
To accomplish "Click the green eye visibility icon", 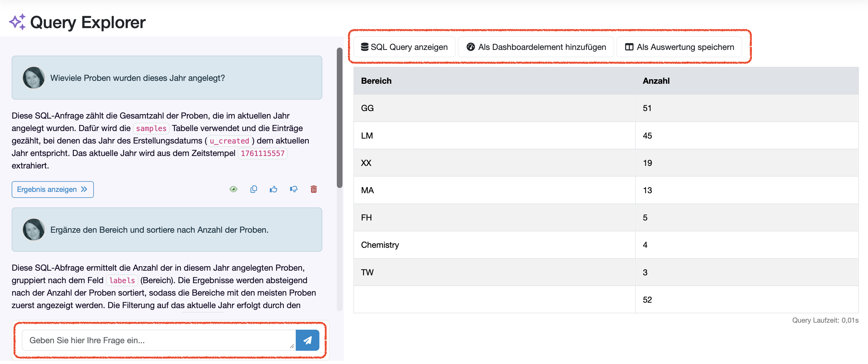I will click(x=233, y=189).
